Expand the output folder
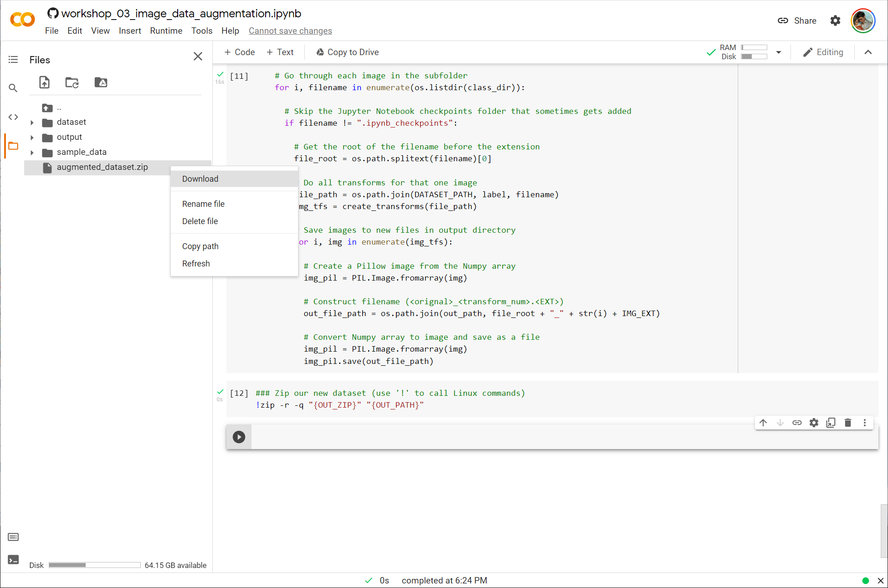The height and width of the screenshot is (588, 888). click(x=32, y=138)
